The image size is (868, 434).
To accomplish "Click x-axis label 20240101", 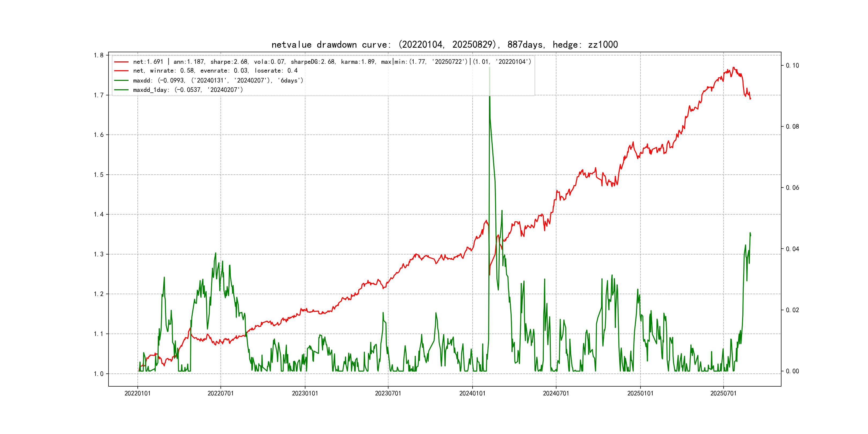I will pos(472,393).
